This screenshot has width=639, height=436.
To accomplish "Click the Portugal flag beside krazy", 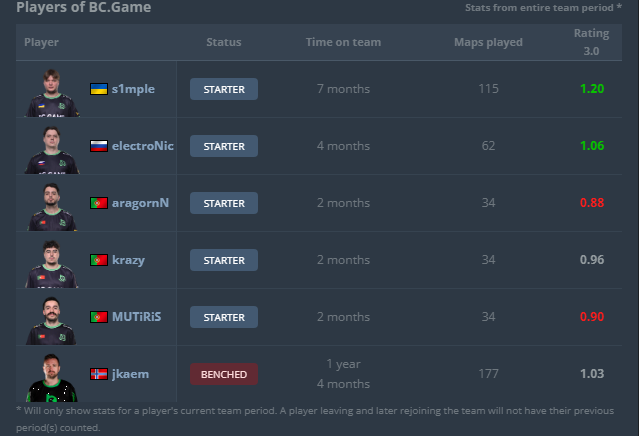I will point(99,260).
